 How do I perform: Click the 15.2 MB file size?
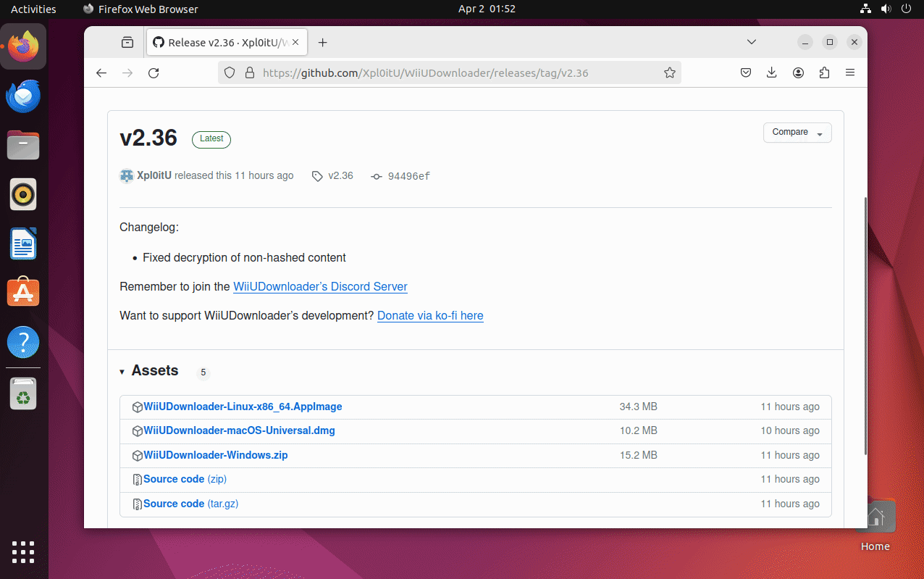pyautogui.click(x=638, y=455)
